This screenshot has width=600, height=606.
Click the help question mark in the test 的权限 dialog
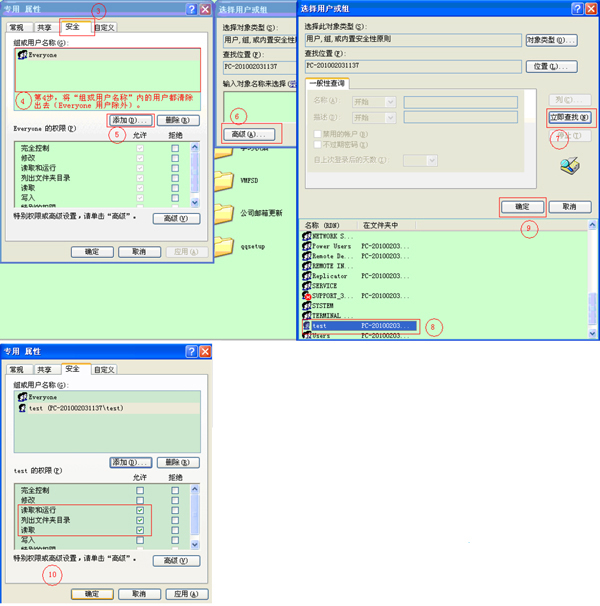tap(191, 351)
